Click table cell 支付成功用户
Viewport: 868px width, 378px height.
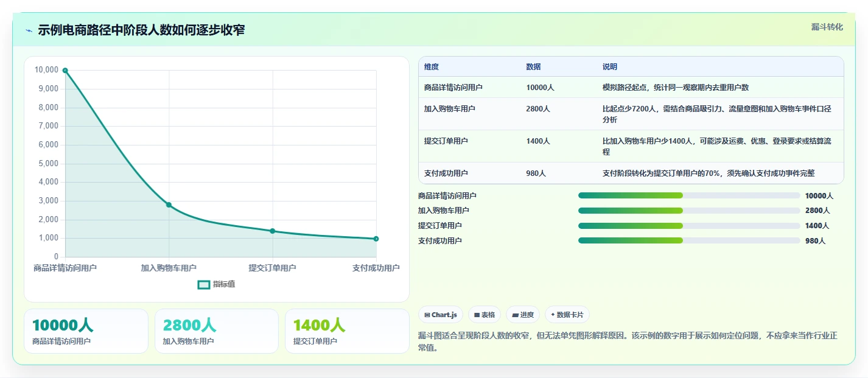tap(446, 173)
